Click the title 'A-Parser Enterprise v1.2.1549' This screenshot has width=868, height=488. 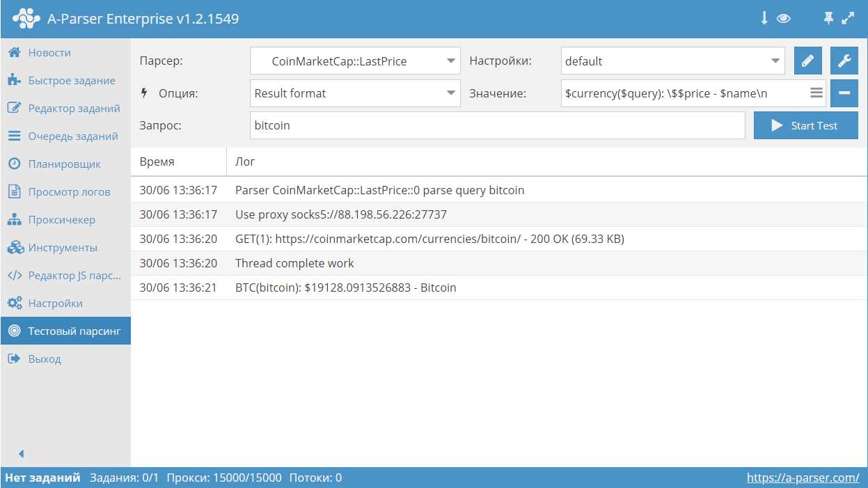click(x=143, y=19)
